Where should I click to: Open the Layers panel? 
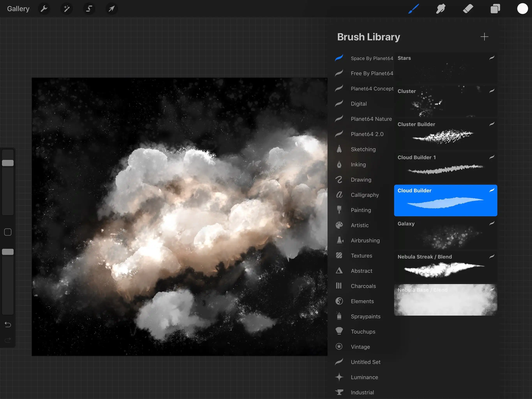click(x=495, y=9)
